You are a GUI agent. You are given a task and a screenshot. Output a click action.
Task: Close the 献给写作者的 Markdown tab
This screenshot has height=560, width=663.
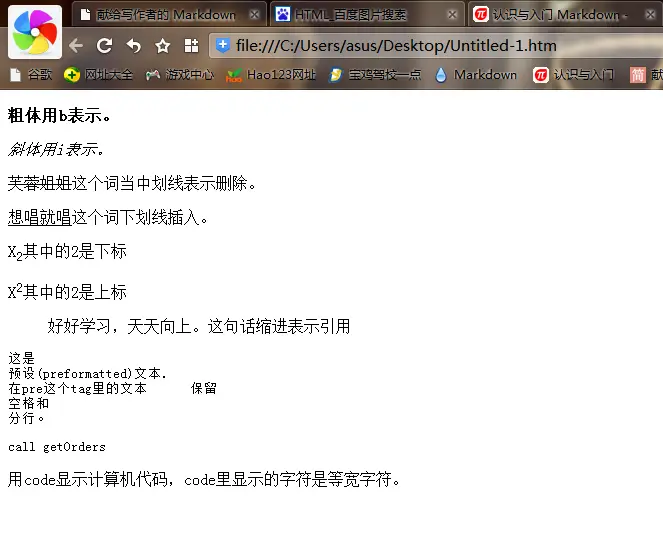coord(254,15)
